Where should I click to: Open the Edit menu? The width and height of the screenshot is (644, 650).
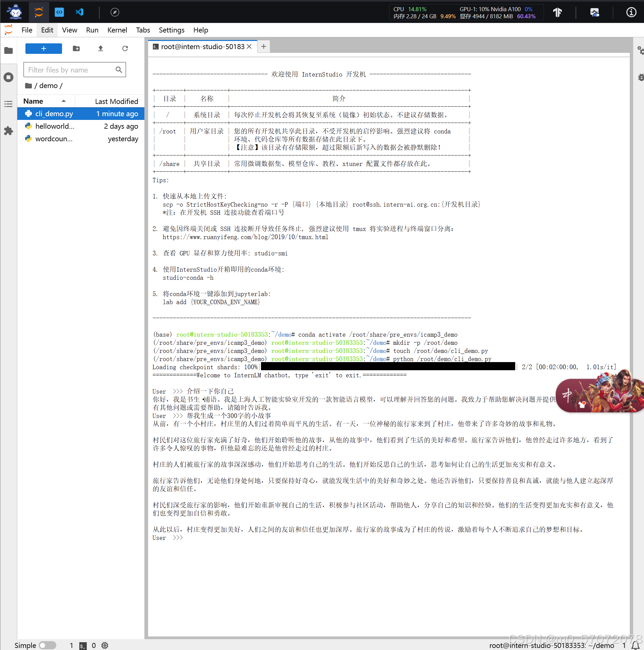pos(47,30)
